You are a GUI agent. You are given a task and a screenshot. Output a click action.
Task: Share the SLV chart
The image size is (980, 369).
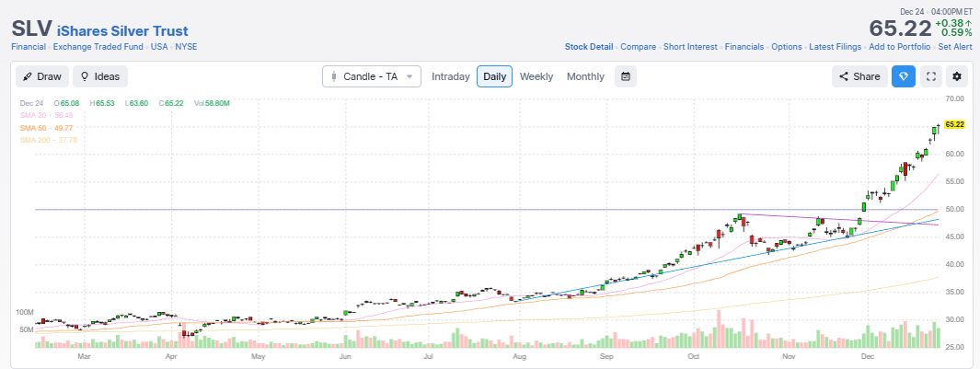coord(859,76)
